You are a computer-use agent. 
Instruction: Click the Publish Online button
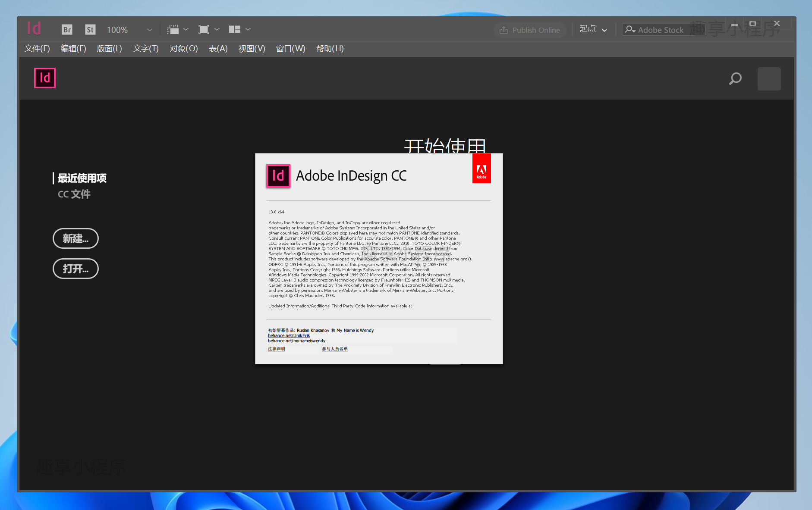530,30
